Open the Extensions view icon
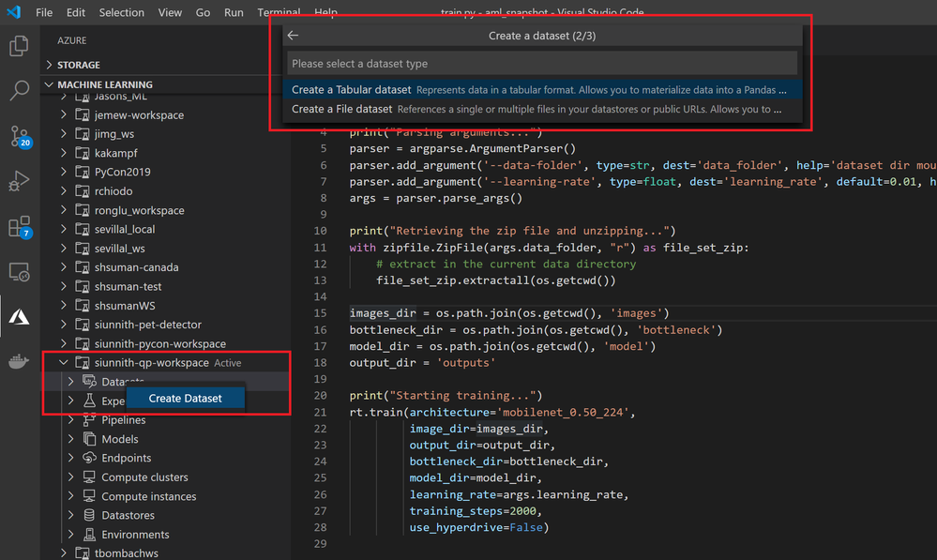The width and height of the screenshot is (937, 560). (19, 227)
